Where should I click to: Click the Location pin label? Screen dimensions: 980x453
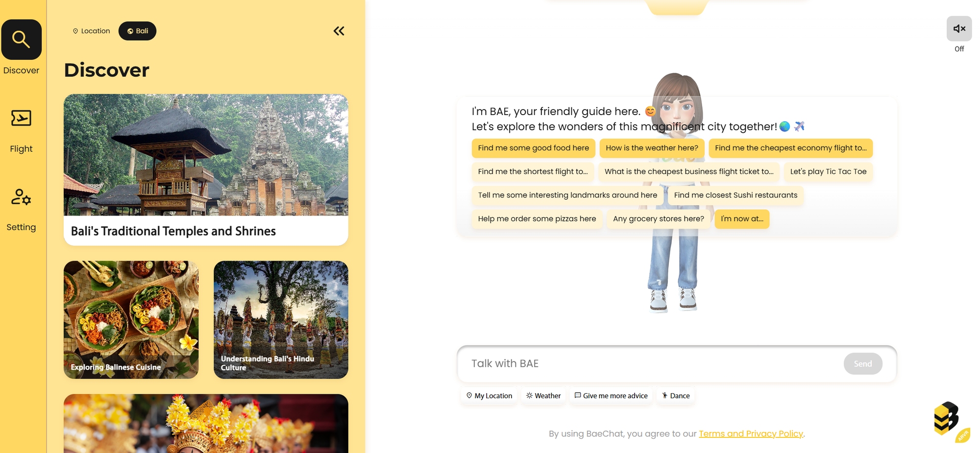coord(91,31)
